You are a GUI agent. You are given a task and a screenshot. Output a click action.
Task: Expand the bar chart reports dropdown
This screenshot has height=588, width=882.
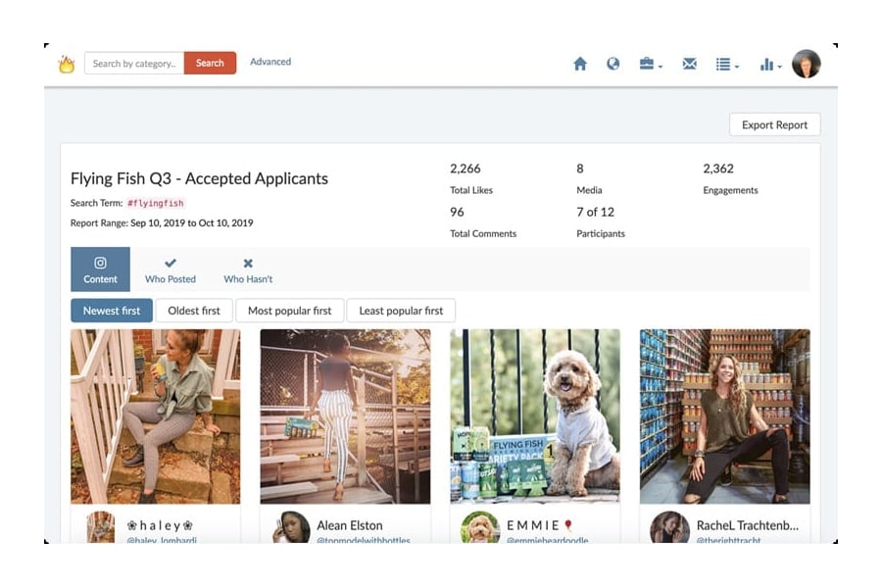pos(770,64)
